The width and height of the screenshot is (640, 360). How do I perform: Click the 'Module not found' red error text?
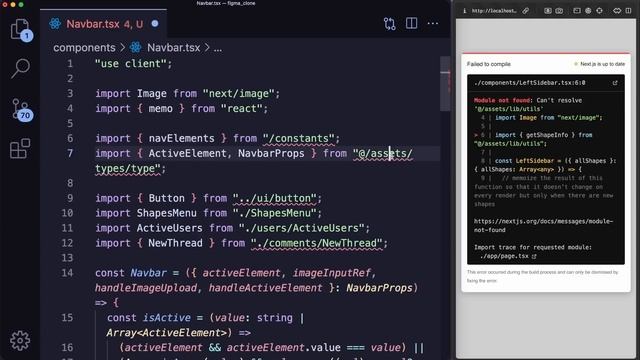pos(502,100)
